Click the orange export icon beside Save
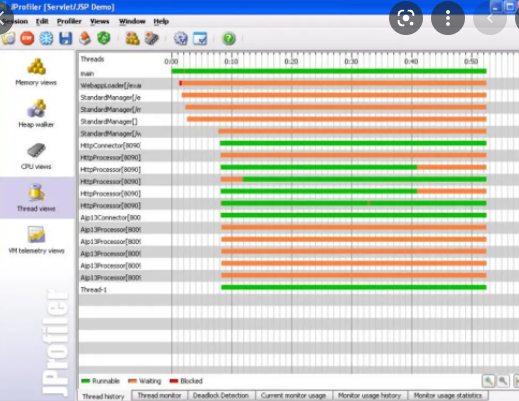 coord(85,38)
